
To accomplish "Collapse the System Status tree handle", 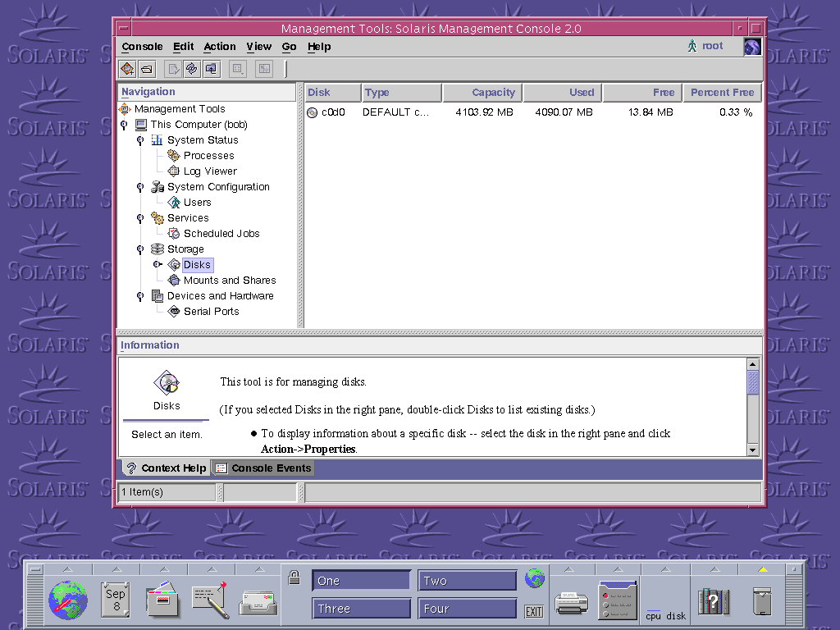I will coord(140,140).
